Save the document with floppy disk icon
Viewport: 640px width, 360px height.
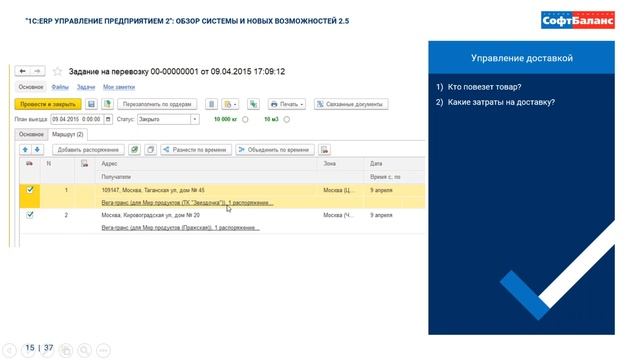tap(91, 104)
